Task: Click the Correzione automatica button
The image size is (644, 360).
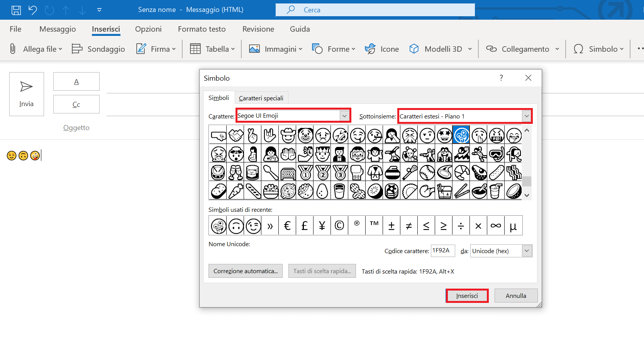Action: (x=246, y=271)
